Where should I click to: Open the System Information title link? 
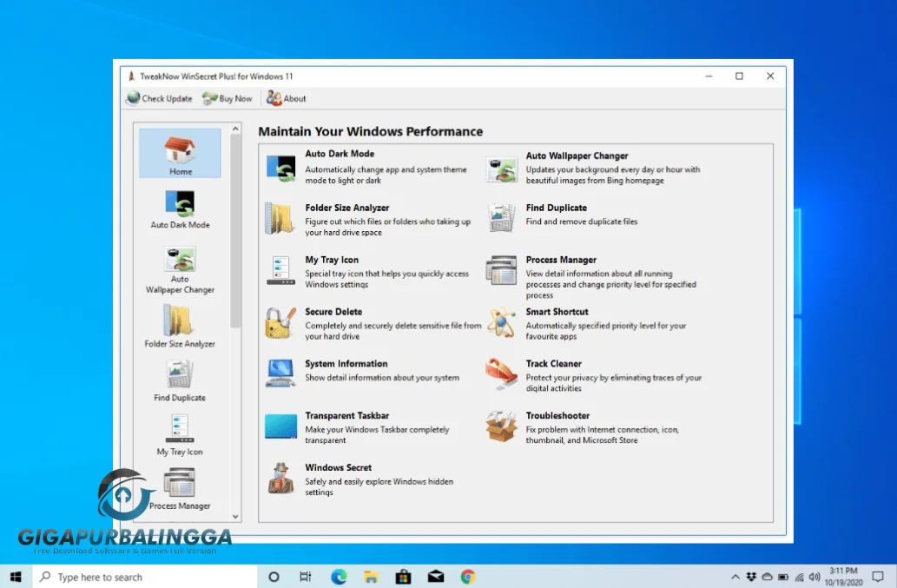tap(346, 364)
